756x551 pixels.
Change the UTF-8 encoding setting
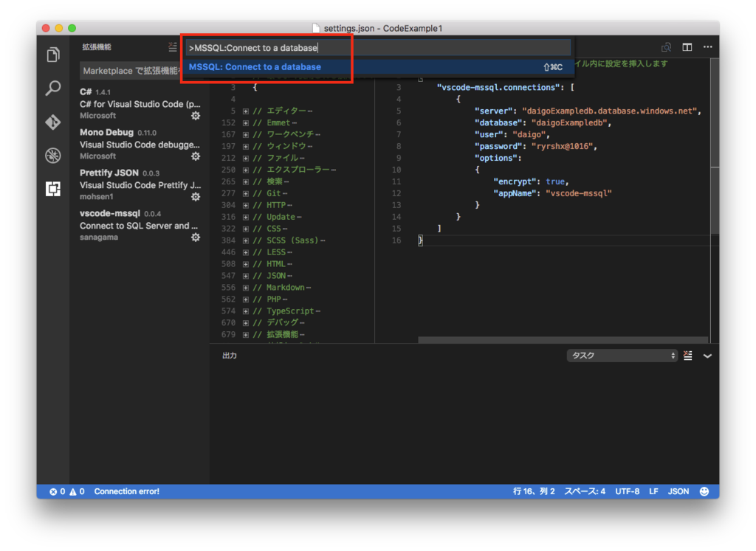(x=628, y=491)
